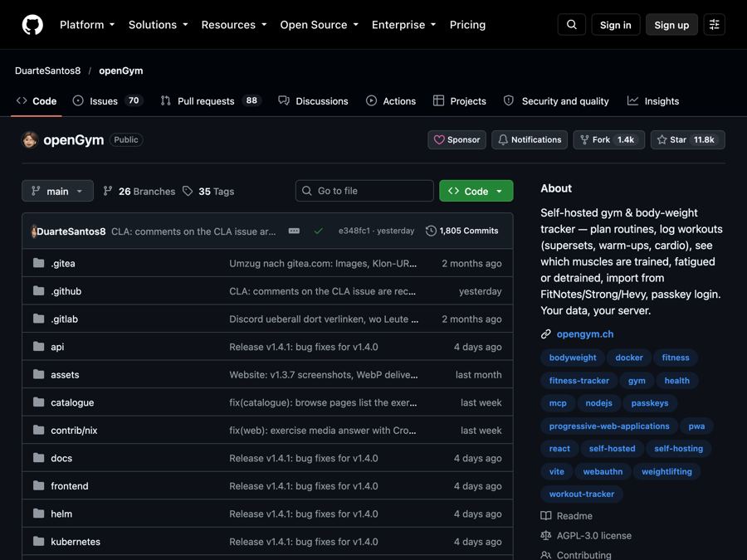747x560 pixels.
Task: View the AGPL-3.0 license link
Action: 586,536
